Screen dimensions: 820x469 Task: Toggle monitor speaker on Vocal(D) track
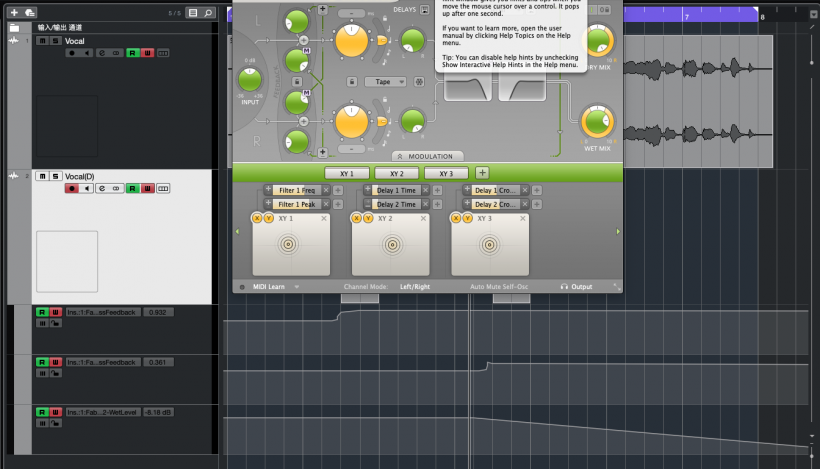87,188
